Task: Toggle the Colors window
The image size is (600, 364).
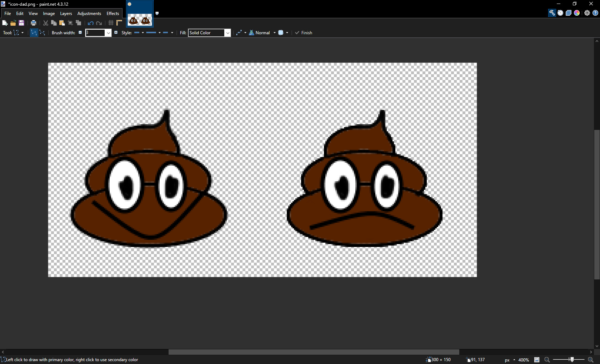Action: click(577, 13)
